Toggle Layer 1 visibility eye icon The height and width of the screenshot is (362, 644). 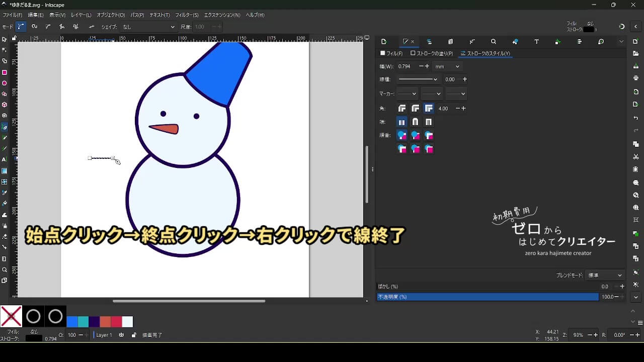click(121, 335)
